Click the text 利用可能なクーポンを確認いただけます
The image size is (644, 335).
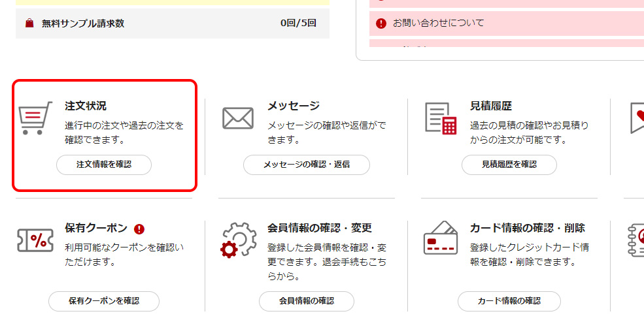124,255
